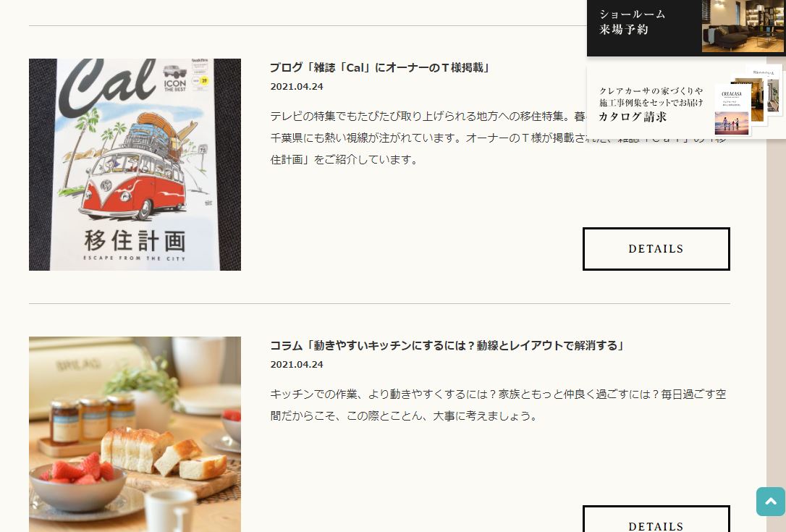Viewport: 786px width, 532px height.
Task: Click the kitchen column summary paragraph
Action: (x=498, y=405)
